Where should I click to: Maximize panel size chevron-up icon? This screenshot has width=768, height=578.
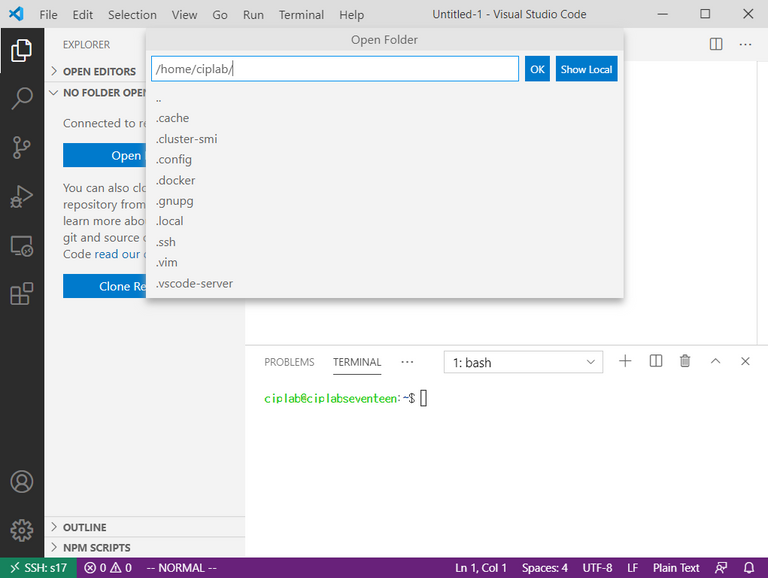pyautogui.click(x=716, y=361)
